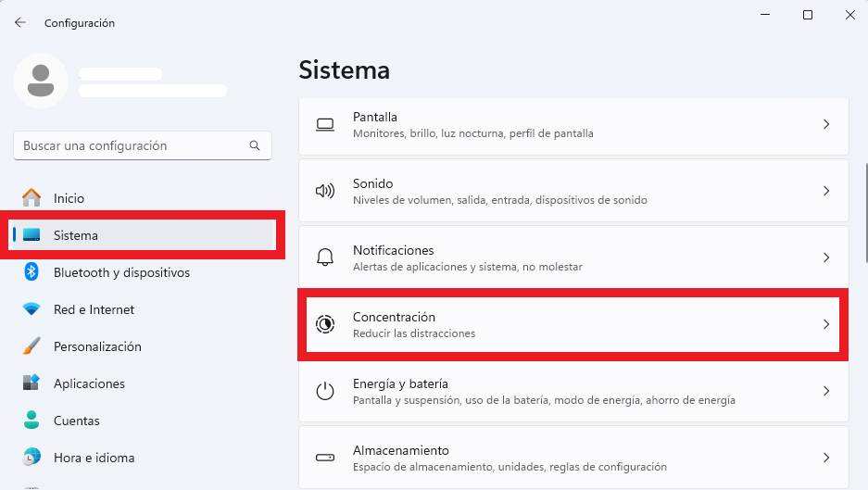The height and width of the screenshot is (490, 868).
Task: Click the Sonido speaker icon
Action: click(325, 191)
